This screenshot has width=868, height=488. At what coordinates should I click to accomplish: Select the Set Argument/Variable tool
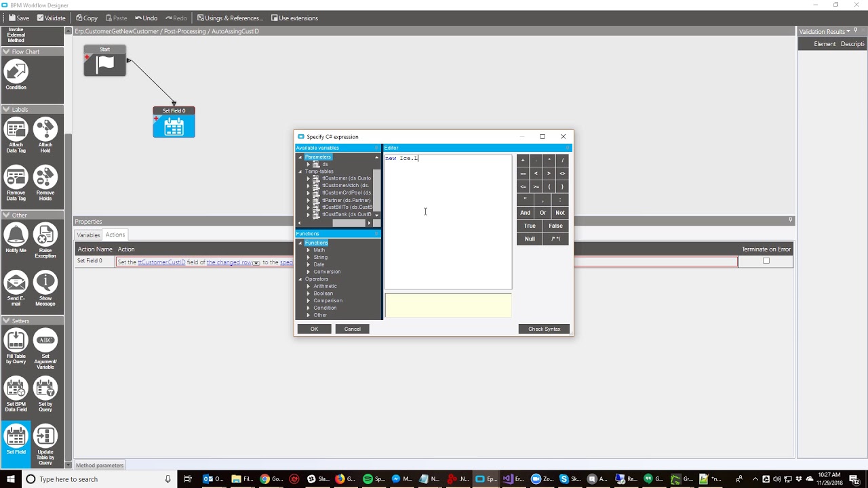[45, 349]
